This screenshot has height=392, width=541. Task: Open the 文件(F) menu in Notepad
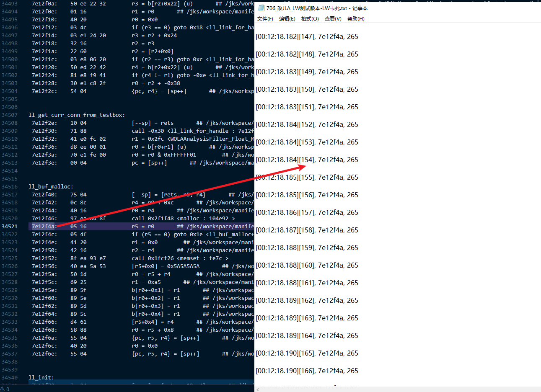265,19
